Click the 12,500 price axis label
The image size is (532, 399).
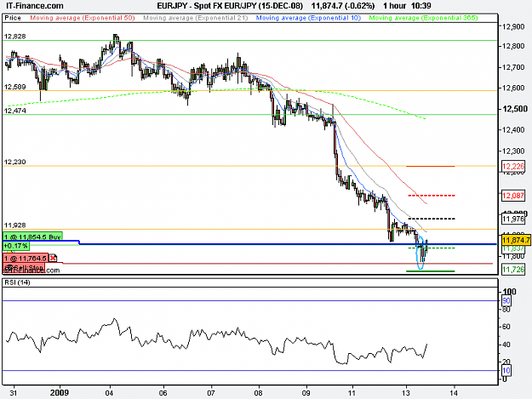click(x=515, y=109)
